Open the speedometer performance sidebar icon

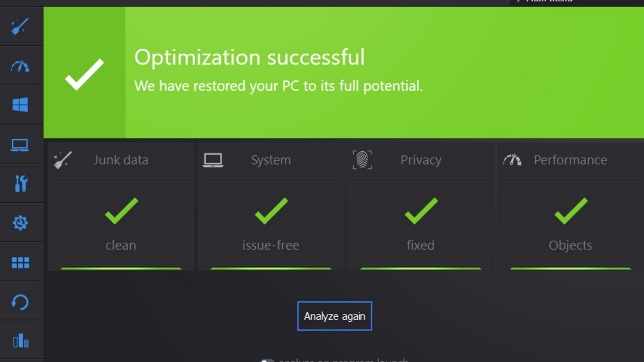click(20, 66)
